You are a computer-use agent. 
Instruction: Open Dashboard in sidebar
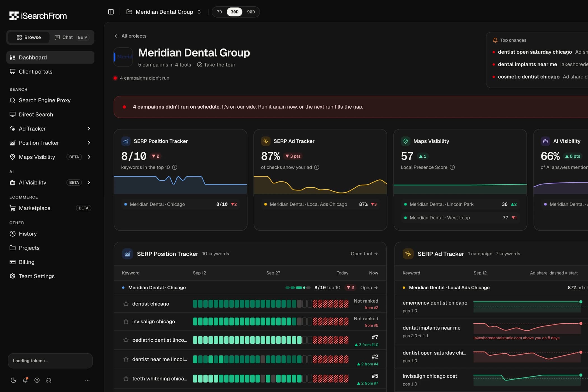50,57
